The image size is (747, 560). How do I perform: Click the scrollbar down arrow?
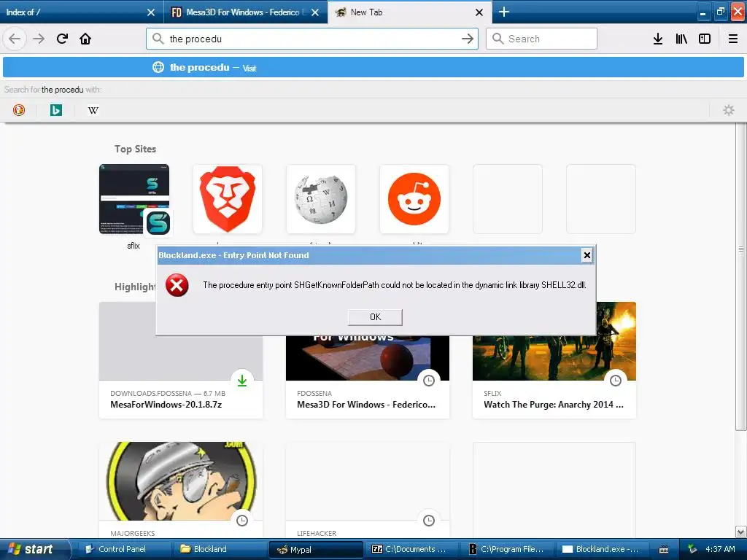pyautogui.click(x=741, y=532)
